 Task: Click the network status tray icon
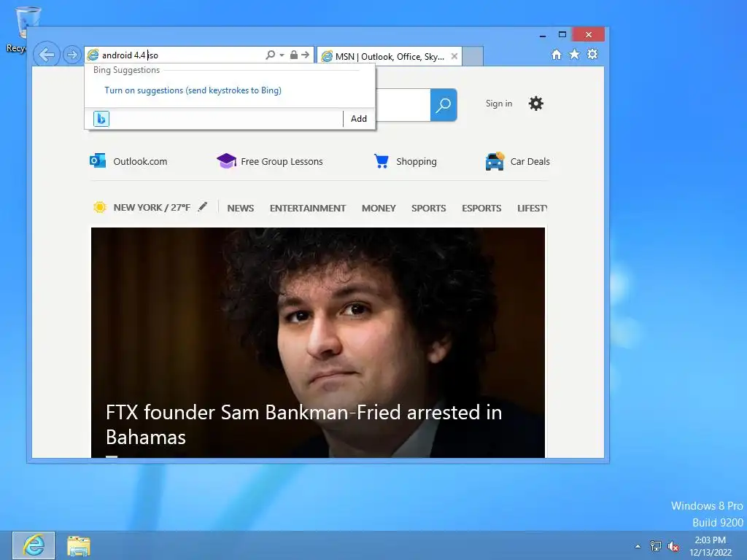(x=656, y=546)
